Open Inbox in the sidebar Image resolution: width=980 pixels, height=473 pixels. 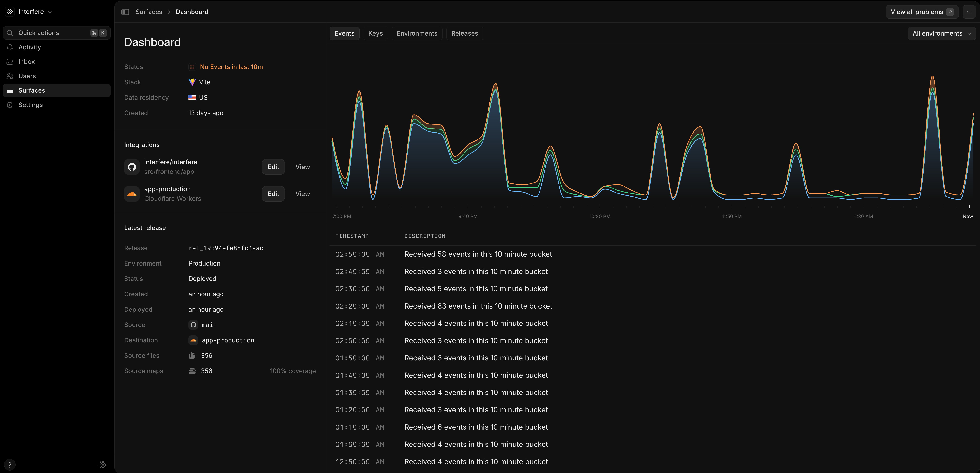point(57,62)
